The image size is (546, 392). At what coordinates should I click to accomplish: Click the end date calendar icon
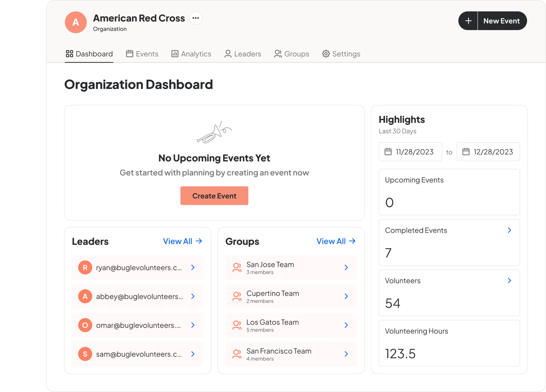466,152
